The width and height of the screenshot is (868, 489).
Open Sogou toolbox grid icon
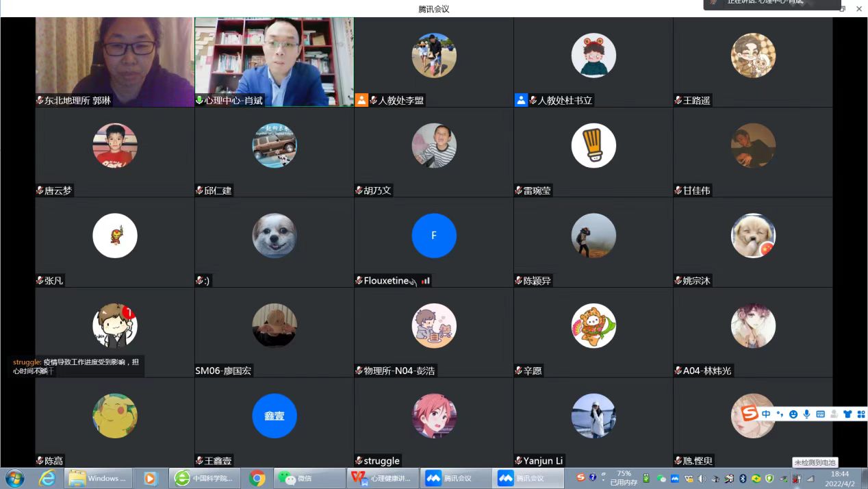click(x=861, y=414)
